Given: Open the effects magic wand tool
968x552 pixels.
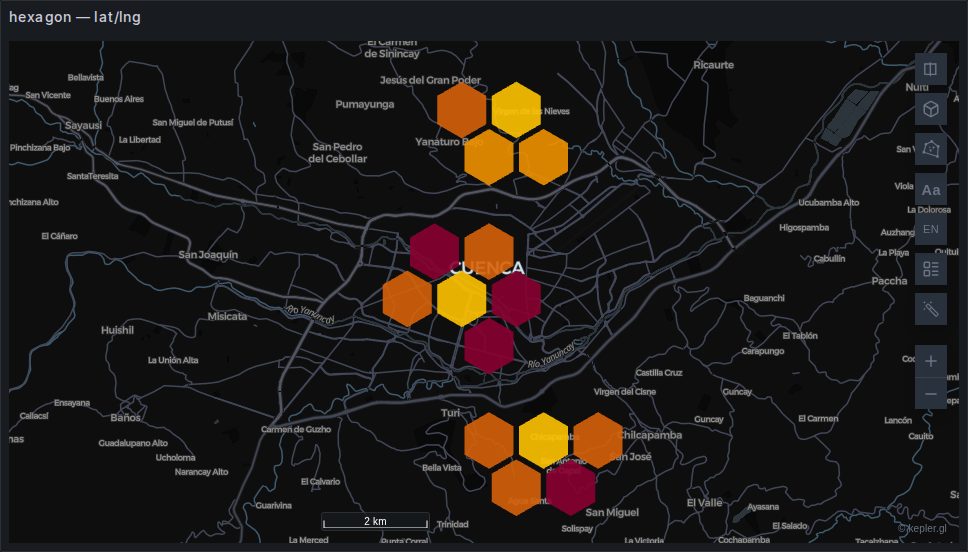Looking at the screenshot, I should pos(930,309).
